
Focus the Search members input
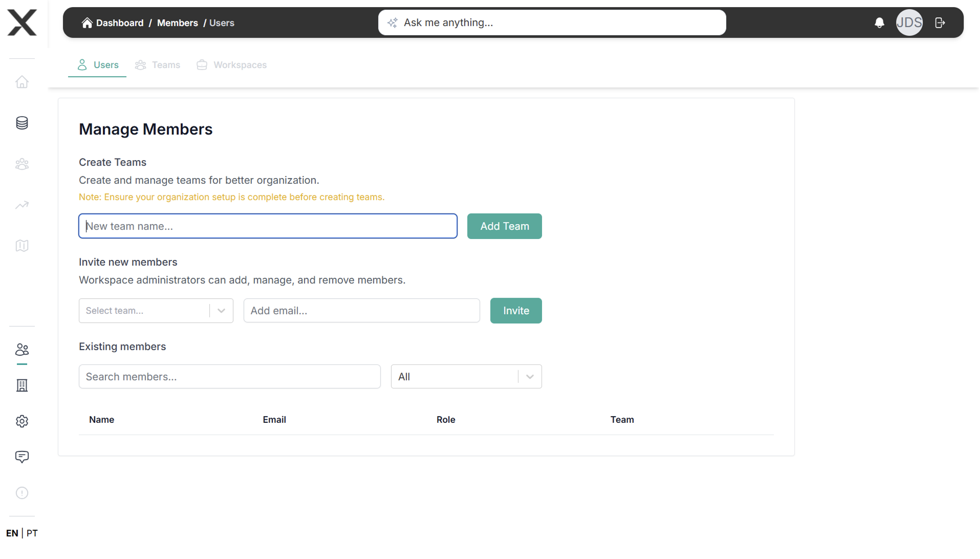[229, 377]
